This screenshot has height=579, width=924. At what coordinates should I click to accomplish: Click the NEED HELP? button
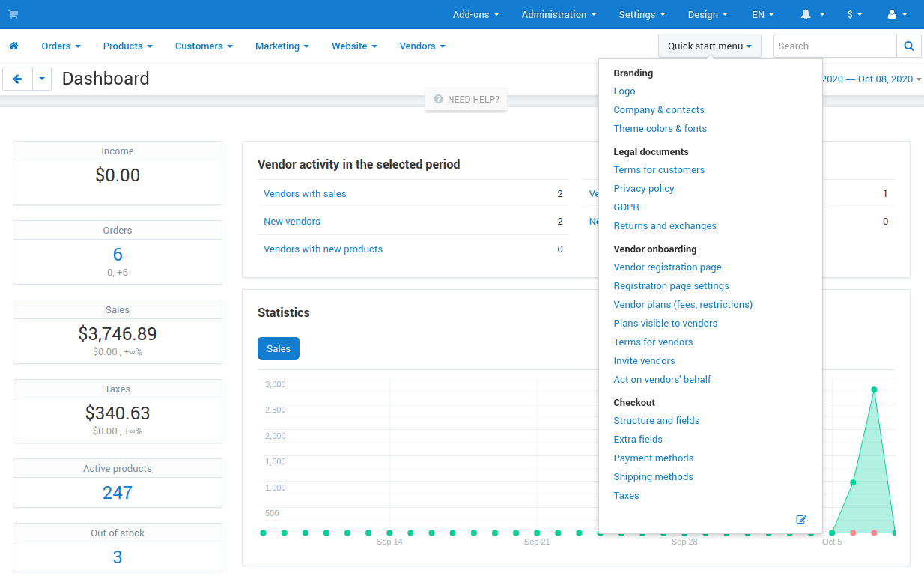(466, 99)
